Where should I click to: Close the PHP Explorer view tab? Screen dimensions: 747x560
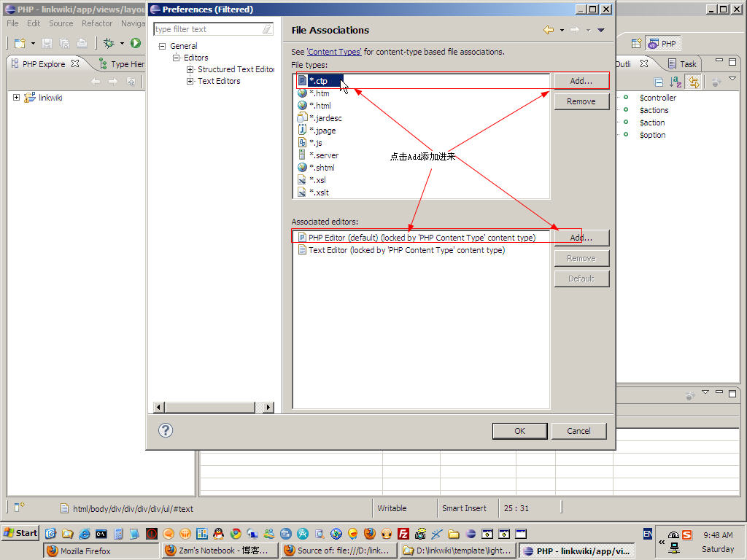coord(75,63)
